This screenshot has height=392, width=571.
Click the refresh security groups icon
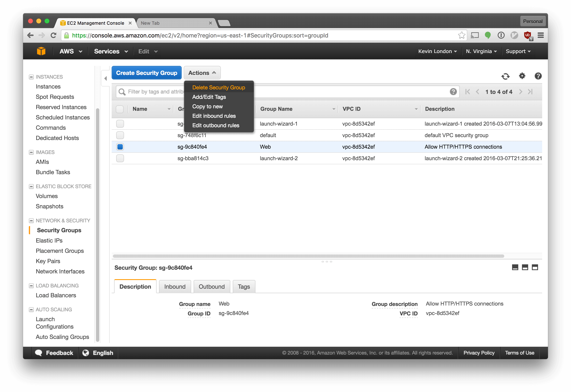coord(505,76)
